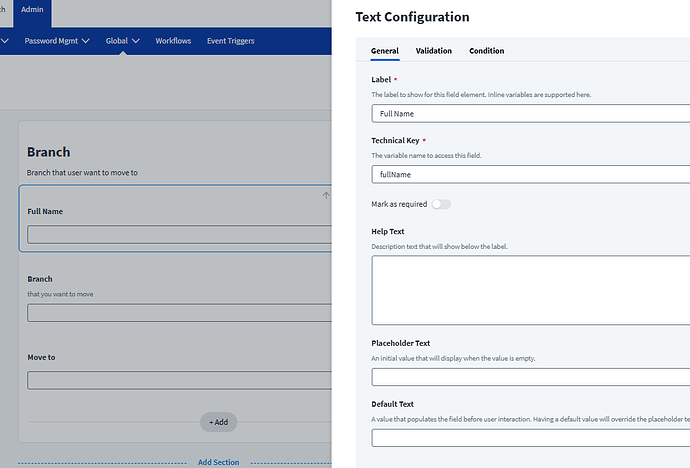Image resolution: width=690 pixels, height=468 pixels.
Task: Expand the Password Mgmt dropdown menu
Action: pos(57,41)
